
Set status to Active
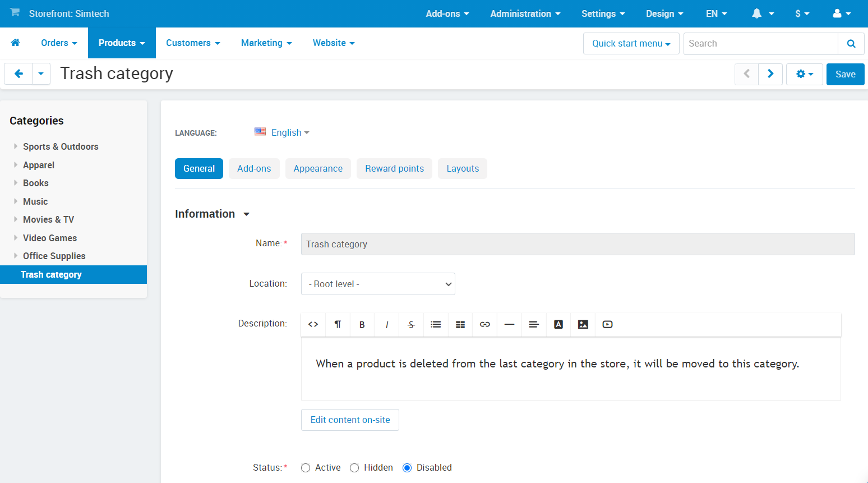(x=306, y=468)
